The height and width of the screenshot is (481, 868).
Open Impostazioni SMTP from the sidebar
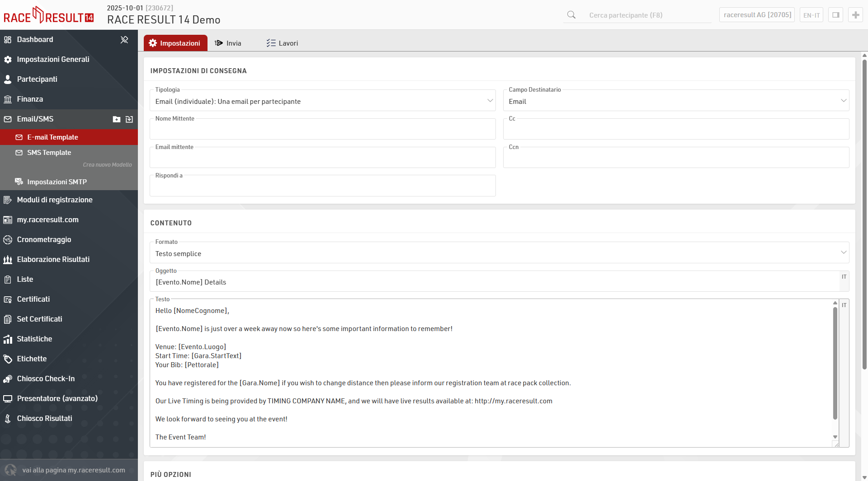point(57,182)
